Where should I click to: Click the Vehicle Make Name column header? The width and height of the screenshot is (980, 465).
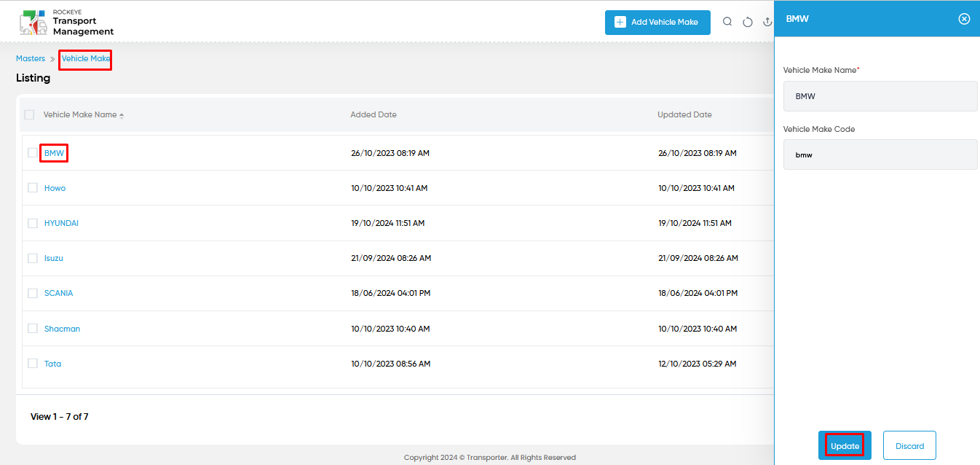click(80, 114)
